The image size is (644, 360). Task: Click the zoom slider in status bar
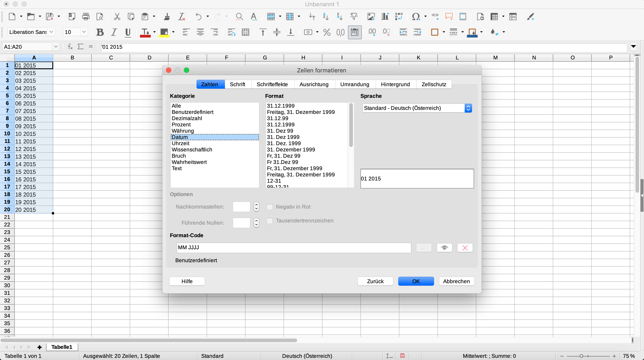(588, 356)
